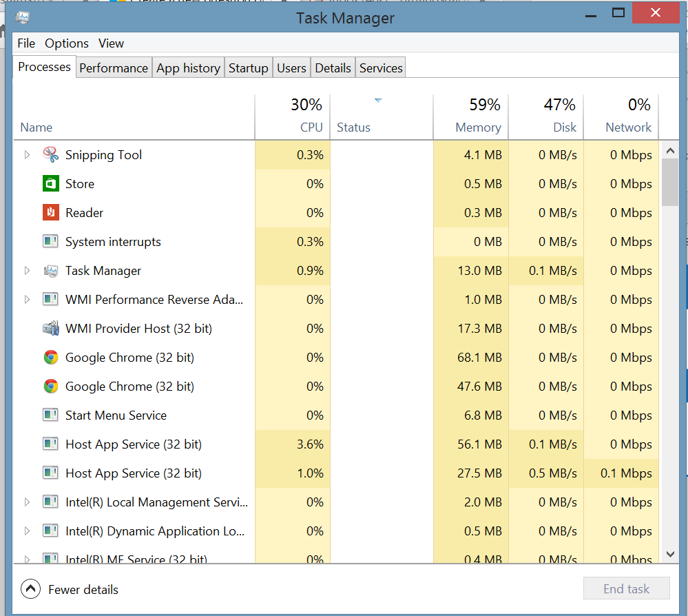This screenshot has height=616, width=688.
Task: Click the 17.3 MB memory value
Action: coord(479,329)
